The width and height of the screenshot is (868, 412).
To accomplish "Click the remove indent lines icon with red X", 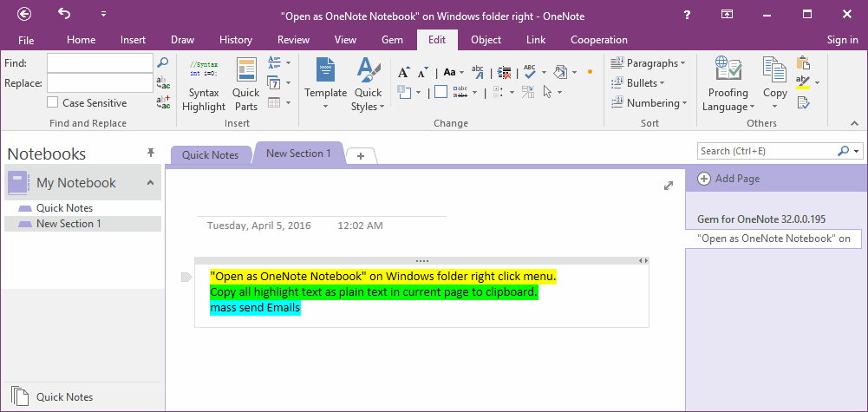I will 504,73.
